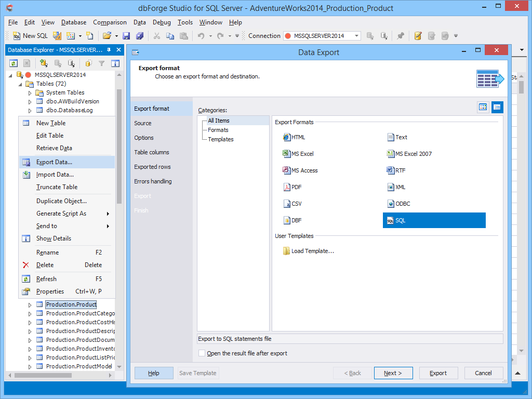Click the Help button in Data Export
532x399 pixels.
154,373
